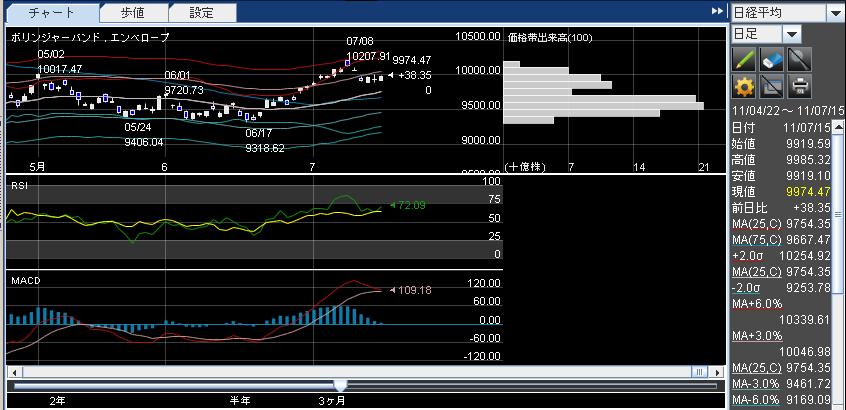Click the horizontal scrollbar right arrow
Viewport: 846px width, 410px height.
(x=715, y=372)
